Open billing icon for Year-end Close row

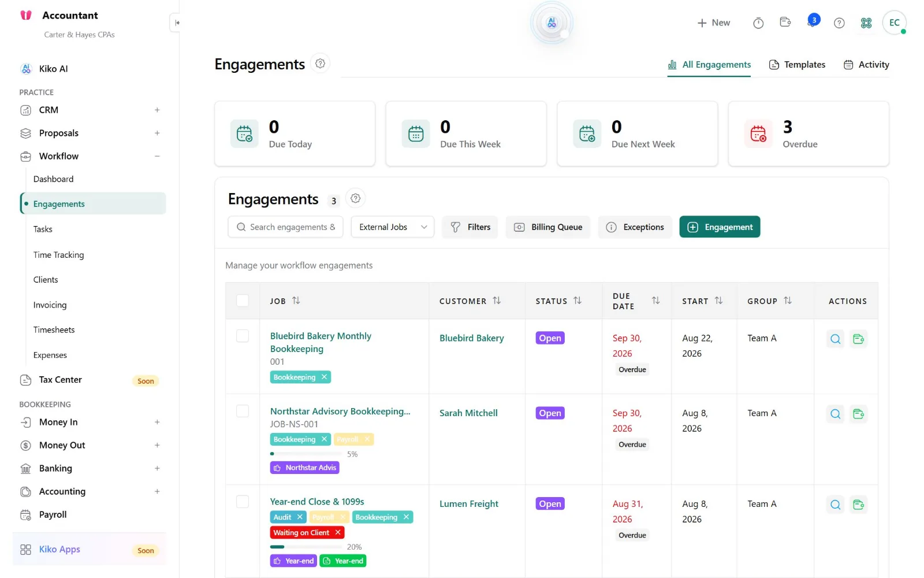(x=859, y=505)
